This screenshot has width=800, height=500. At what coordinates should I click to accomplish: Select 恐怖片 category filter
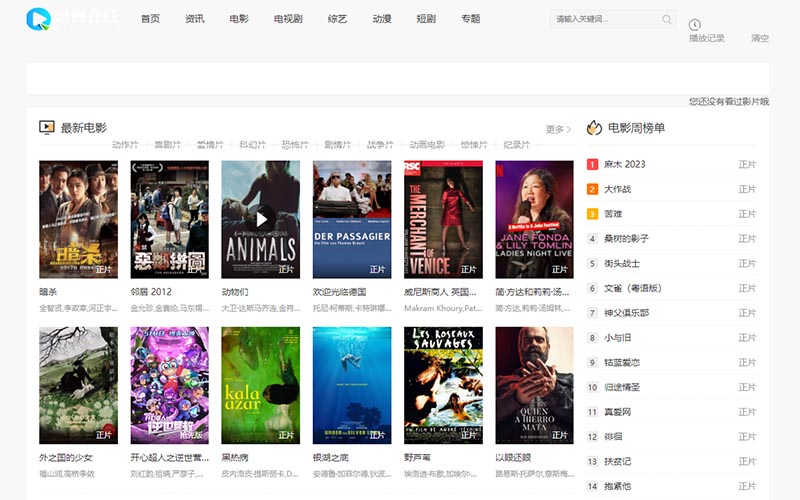[x=295, y=145]
